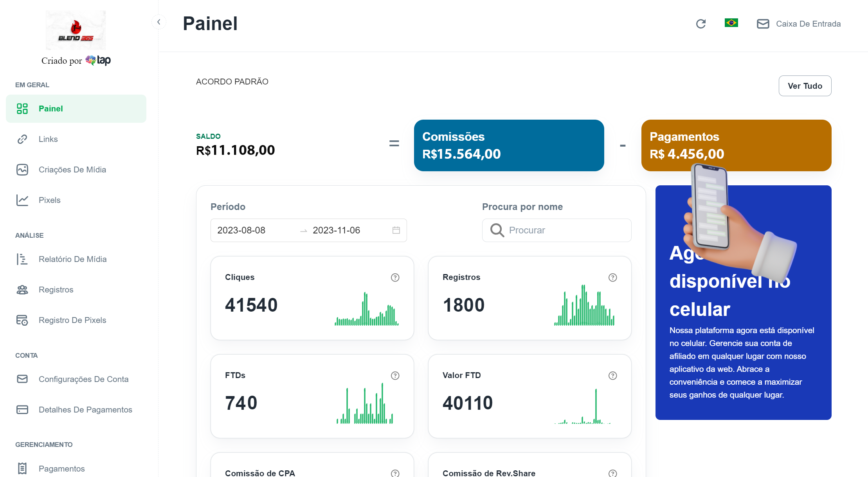868x477 pixels.
Task: Click the FTDs bar chart
Action: (x=365, y=403)
